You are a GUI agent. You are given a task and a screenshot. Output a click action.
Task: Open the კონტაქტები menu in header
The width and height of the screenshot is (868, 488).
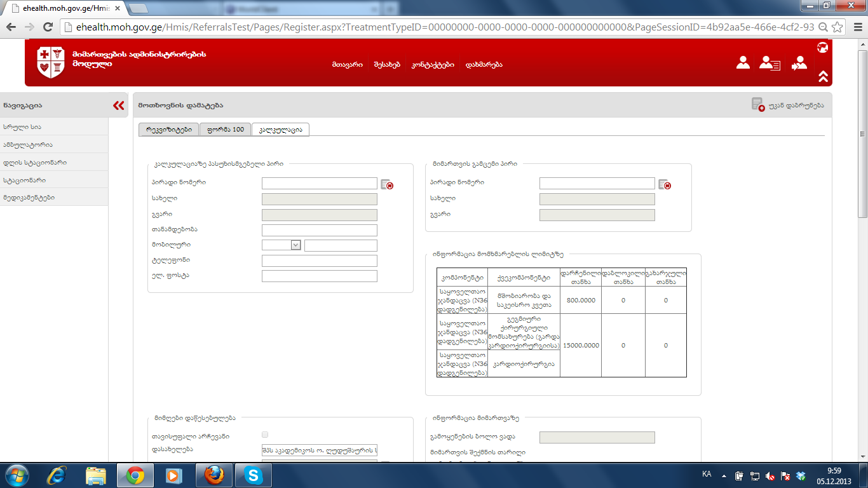click(432, 65)
